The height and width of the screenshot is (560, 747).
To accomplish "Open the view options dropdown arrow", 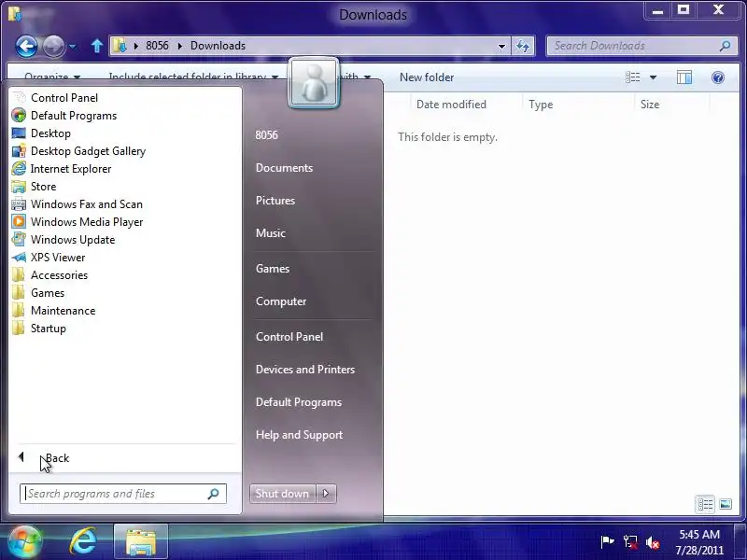I will coord(653,77).
